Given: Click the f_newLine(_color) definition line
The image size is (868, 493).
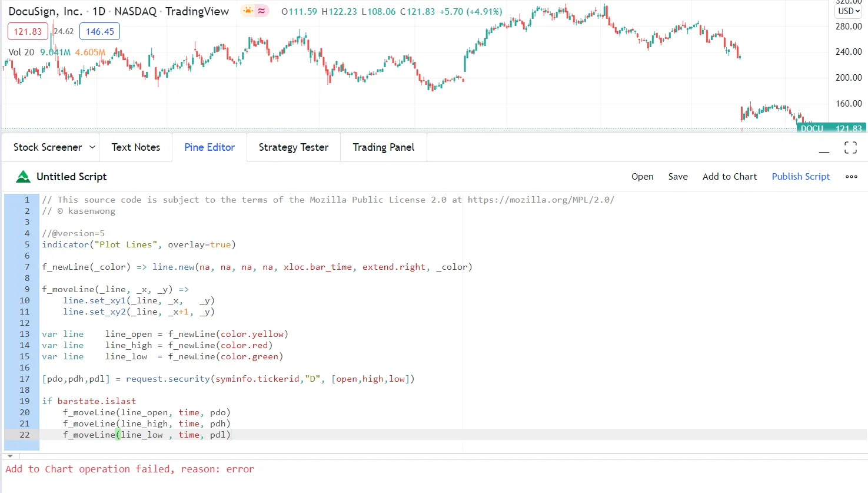Looking at the screenshot, I should coord(257,267).
